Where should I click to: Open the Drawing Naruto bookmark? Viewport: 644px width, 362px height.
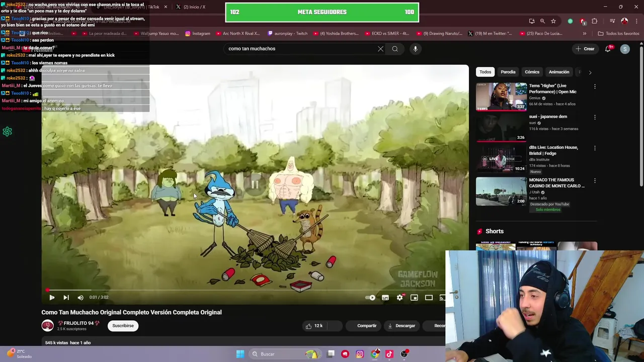[439, 34]
